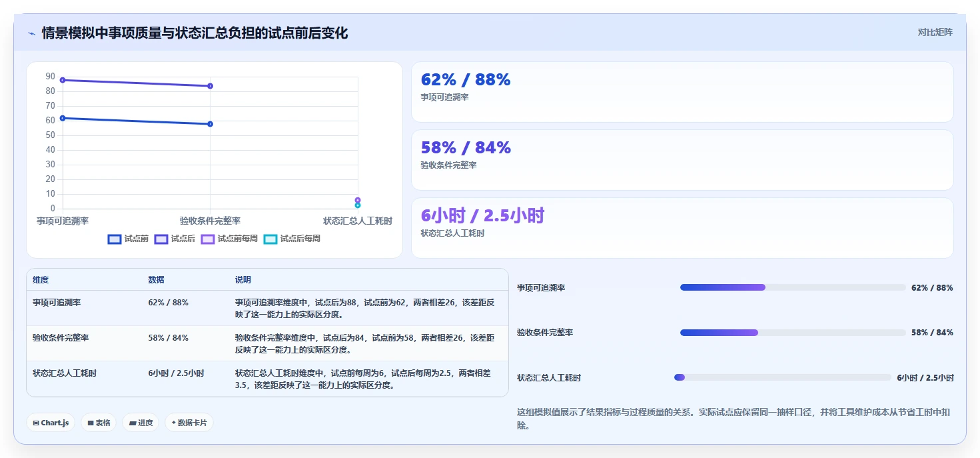Image resolution: width=980 pixels, height=458 pixels.
Task: Click the 对比矩阵 label in the header
Action: tap(935, 33)
